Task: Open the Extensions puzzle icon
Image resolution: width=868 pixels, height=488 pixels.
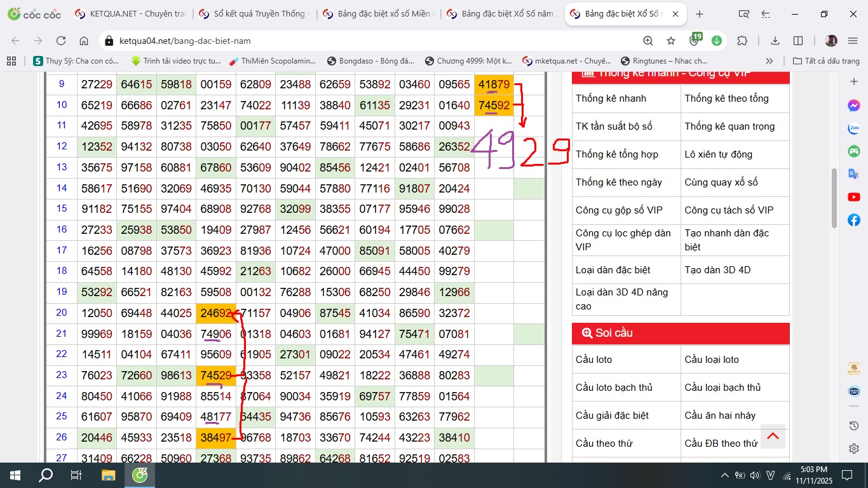Action: pyautogui.click(x=742, y=41)
